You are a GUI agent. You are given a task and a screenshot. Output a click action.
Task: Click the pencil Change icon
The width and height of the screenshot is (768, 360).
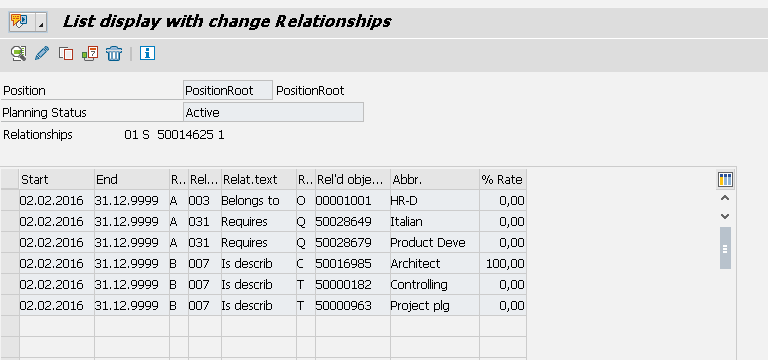42,53
